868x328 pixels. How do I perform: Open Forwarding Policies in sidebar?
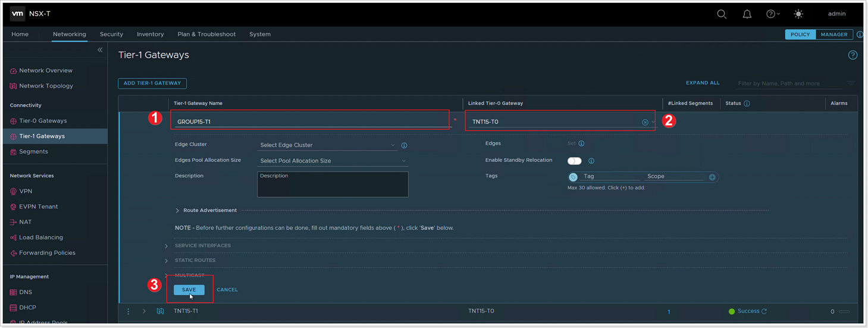pos(47,253)
